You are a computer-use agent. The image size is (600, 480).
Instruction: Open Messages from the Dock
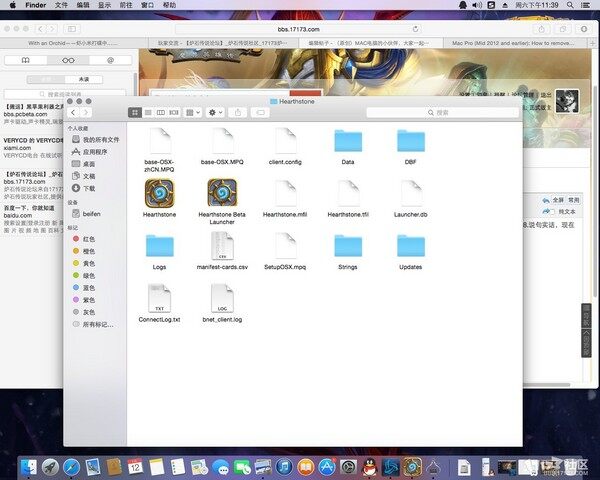click(x=220, y=468)
